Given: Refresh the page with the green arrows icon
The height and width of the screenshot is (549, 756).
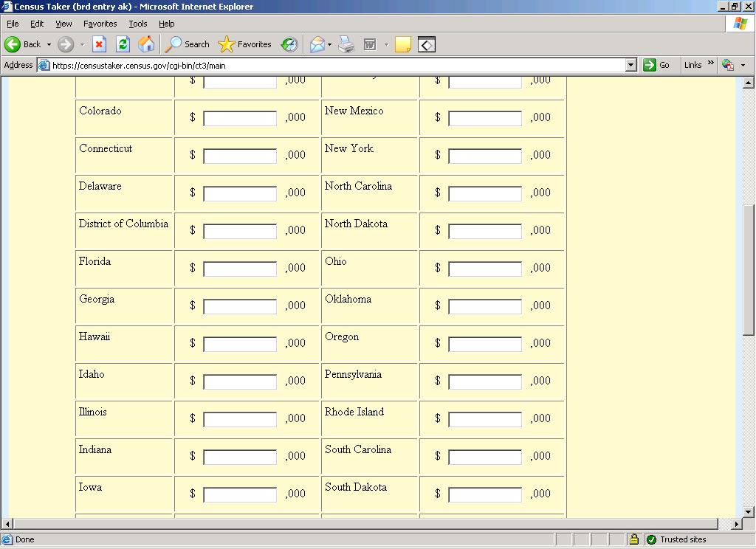Looking at the screenshot, I should (123, 44).
